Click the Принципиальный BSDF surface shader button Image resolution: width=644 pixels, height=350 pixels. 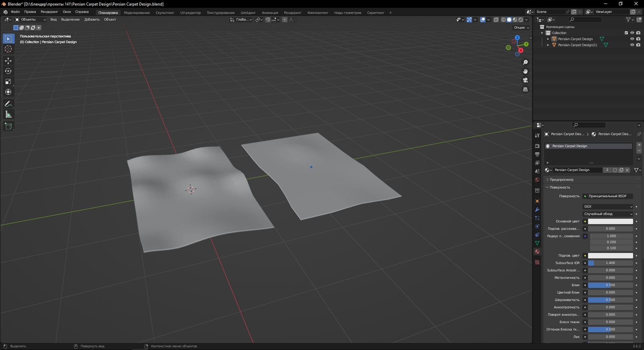[x=608, y=196]
